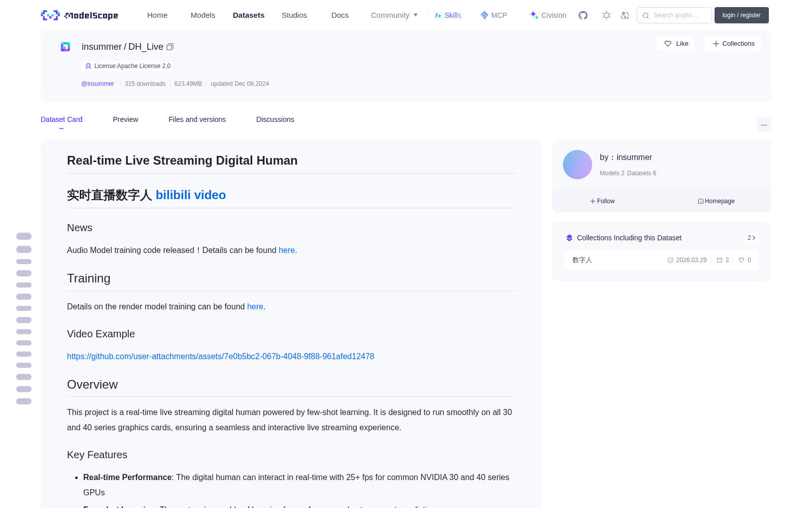Open the ModelScope logo home link
Viewport: 812px width, 508px height.
pos(79,15)
